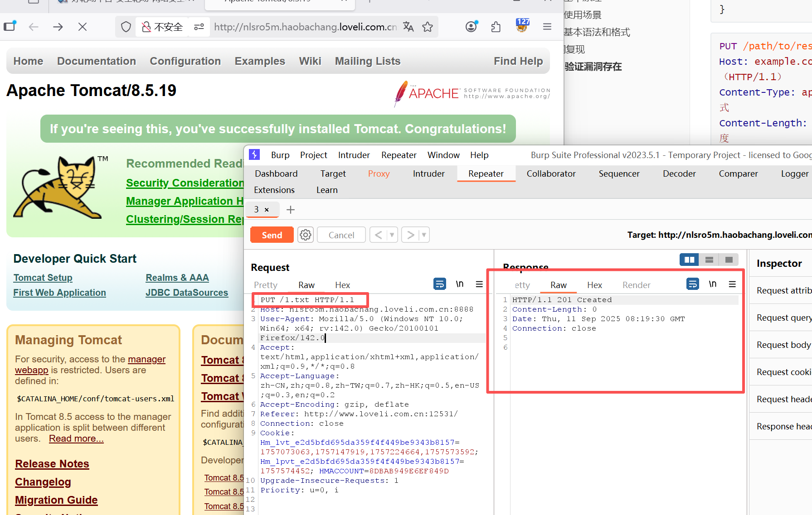
Task: Open the Tomcat Setup link
Action: coord(43,278)
